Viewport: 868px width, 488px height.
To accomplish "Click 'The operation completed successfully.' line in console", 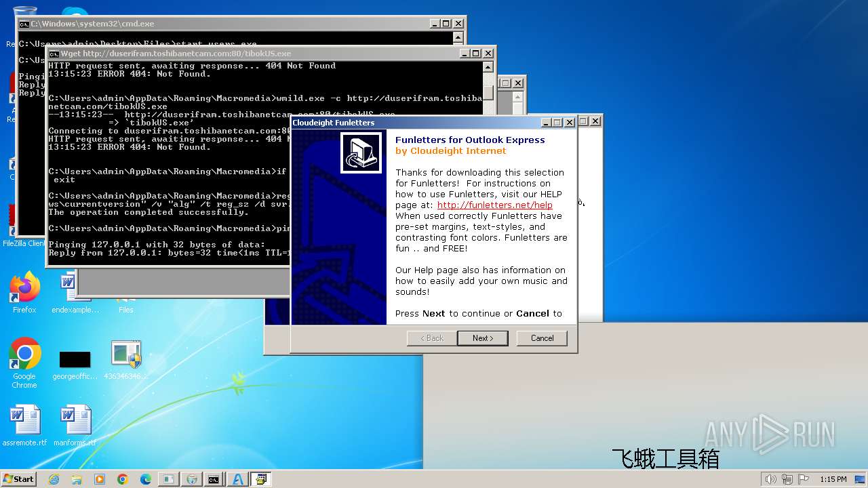I will point(149,212).
